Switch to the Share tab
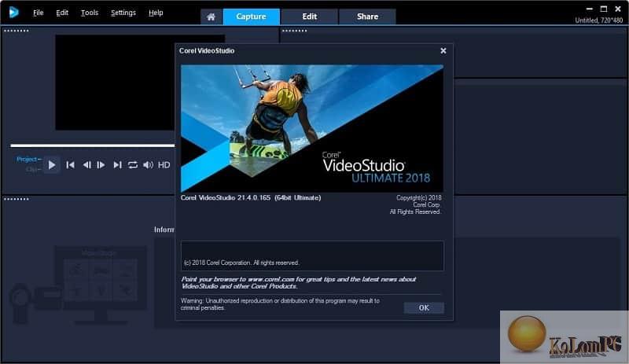The width and height of the screenshot is (629, 364). (x=367, y=17)
